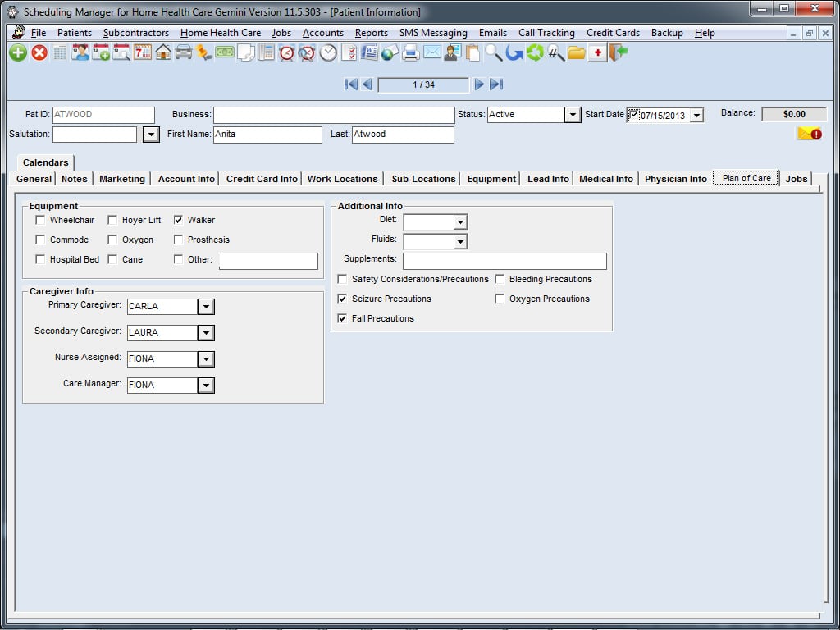
Task: Open the Nurse Assigned dropdown
Action: tap(206, 359)
